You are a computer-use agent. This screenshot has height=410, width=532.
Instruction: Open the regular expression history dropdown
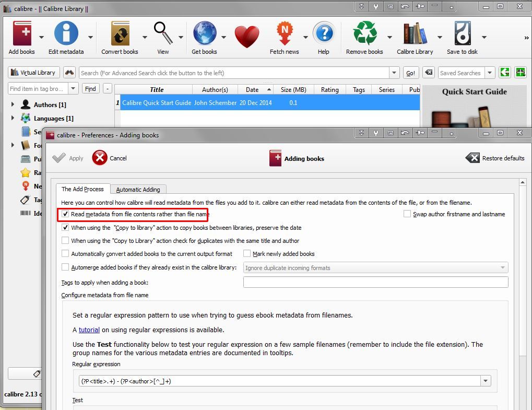(x=486, y=381)
